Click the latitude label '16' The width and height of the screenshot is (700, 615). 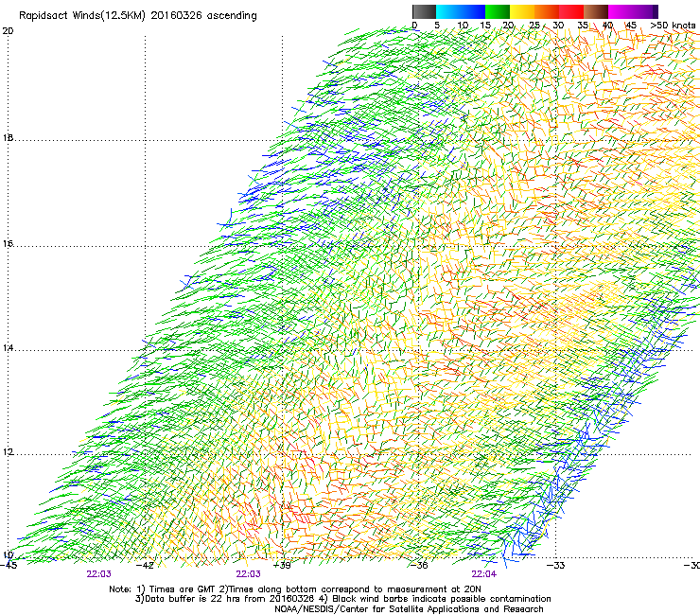click(8, 243)
